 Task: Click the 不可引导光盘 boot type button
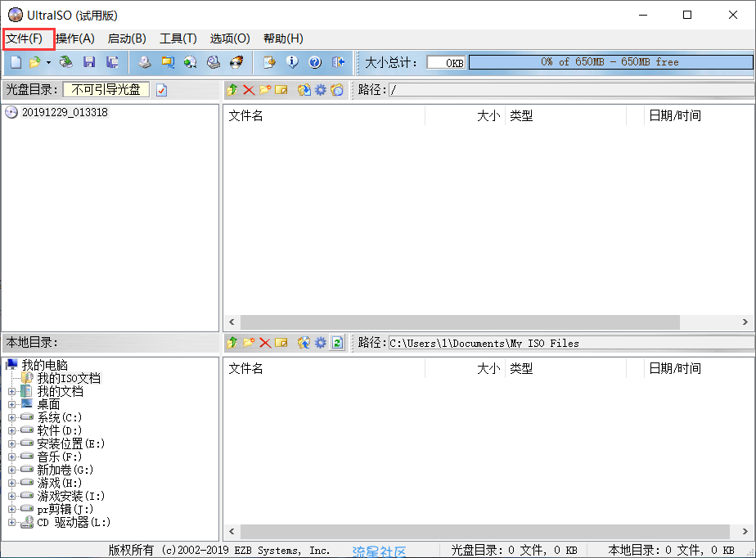[106, 90]
